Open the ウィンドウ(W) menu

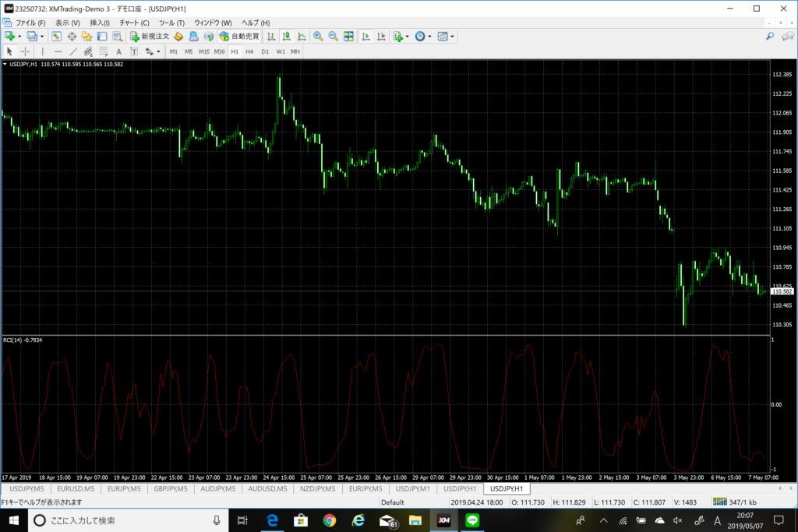click(213, 23)
